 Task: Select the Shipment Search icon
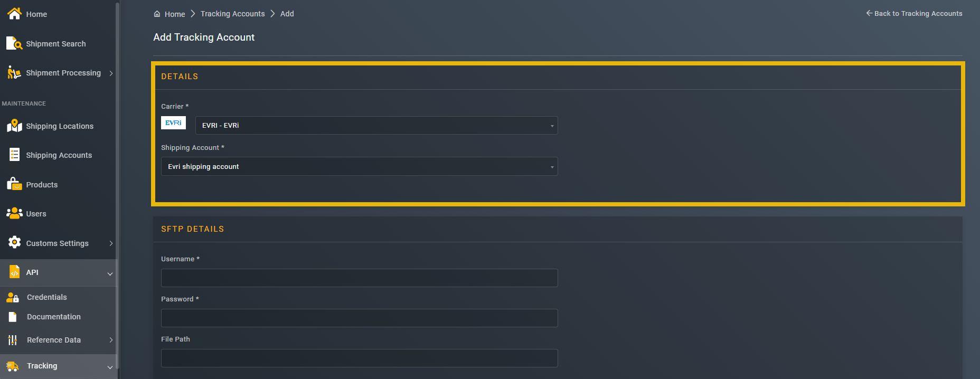pyautogui.click(x=13, y=43)
